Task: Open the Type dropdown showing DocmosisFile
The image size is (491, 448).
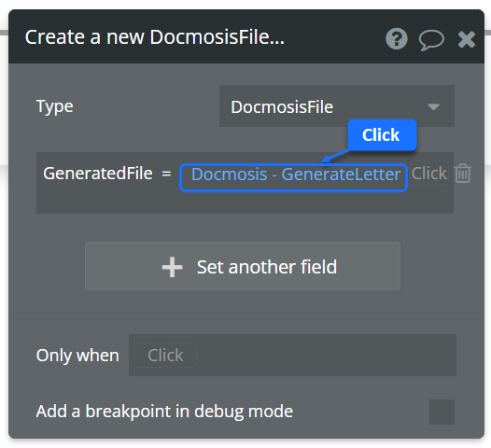Action: click(337, 105)
